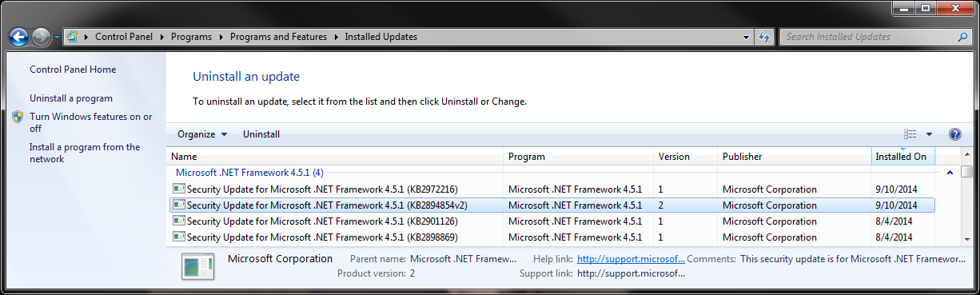Select the KB2972216 update icon

click(178, 189)
